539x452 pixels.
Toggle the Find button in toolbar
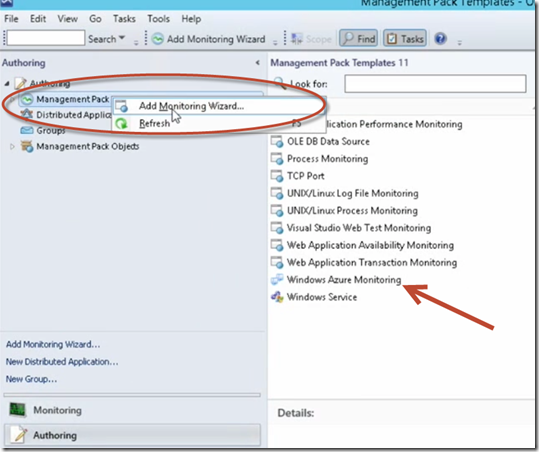[359, 38]
